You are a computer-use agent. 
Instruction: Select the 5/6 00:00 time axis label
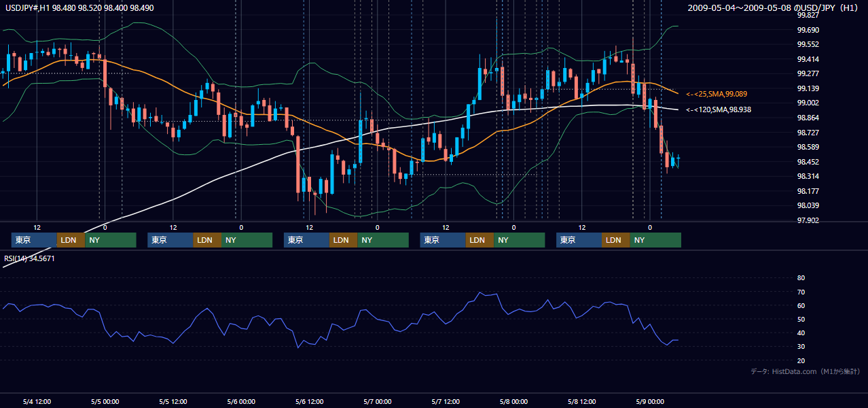[x=241, y=401]
